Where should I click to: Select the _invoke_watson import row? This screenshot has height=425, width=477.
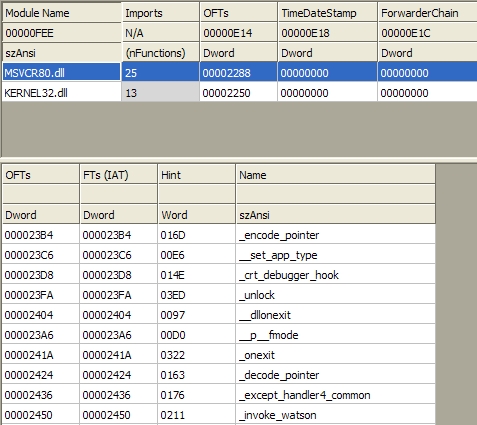tap(219, 415)
